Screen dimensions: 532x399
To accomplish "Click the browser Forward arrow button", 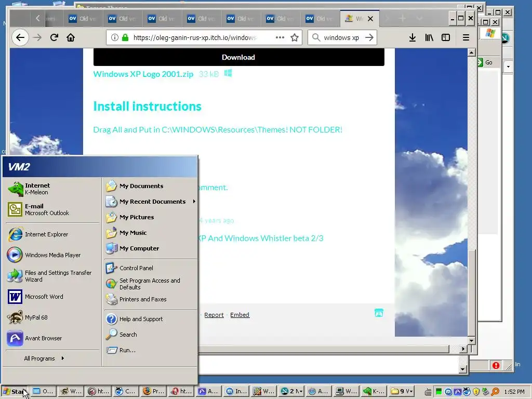I will (37, 37).
